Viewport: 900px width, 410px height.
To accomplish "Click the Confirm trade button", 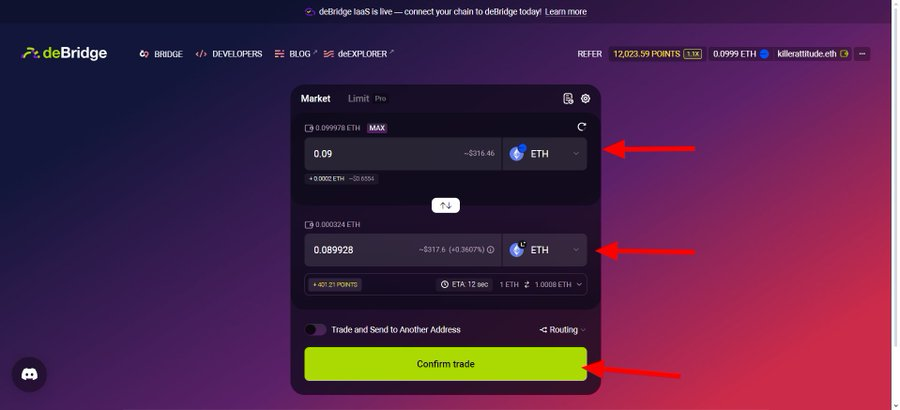I will (x=445, y=364).
